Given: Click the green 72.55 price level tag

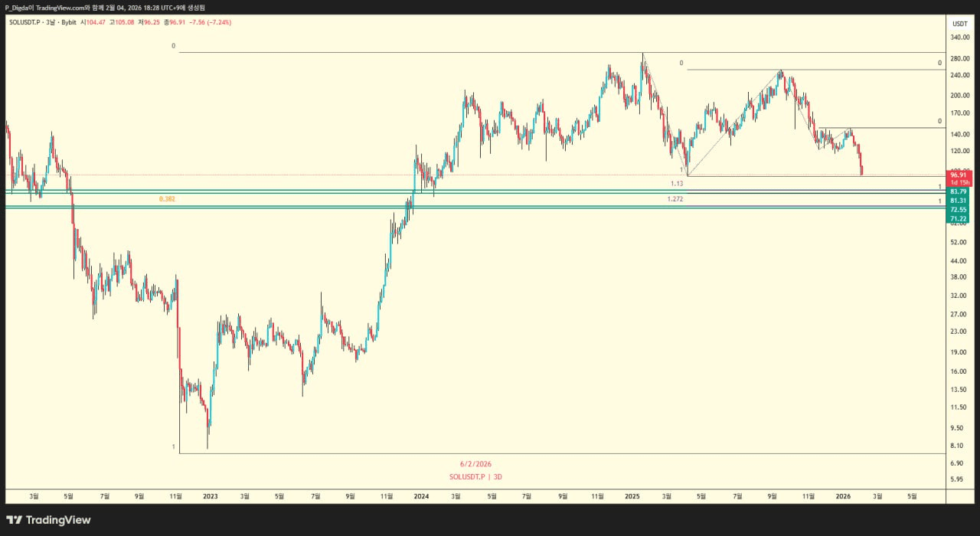Looking at the screenshot, I should pyautogui.click(x=959, y=210).
